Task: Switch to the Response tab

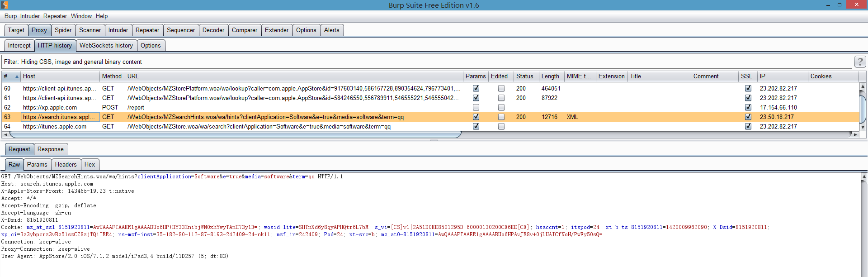Action: click(51, 149)
